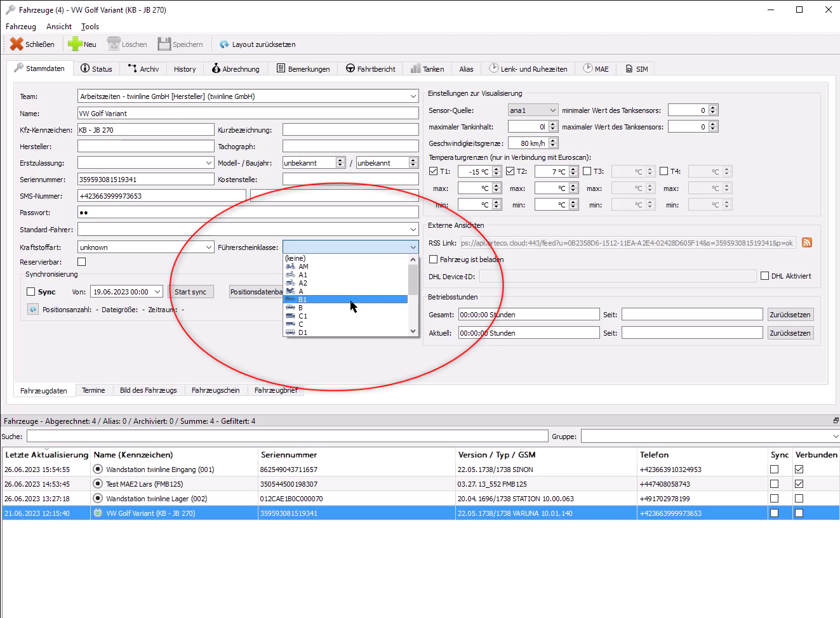
Task: Click the Layout zurücksetzen toolbar icon
Action: (224, 44)
